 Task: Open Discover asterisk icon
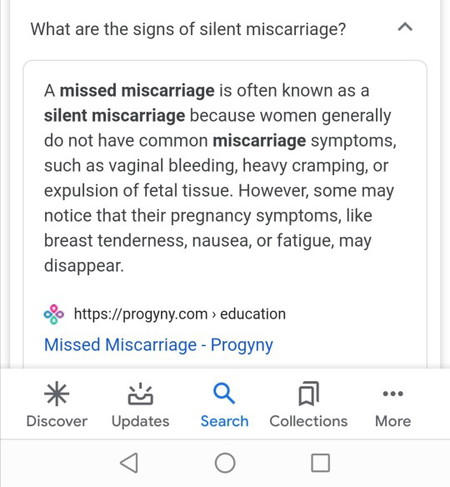(57, 393)
